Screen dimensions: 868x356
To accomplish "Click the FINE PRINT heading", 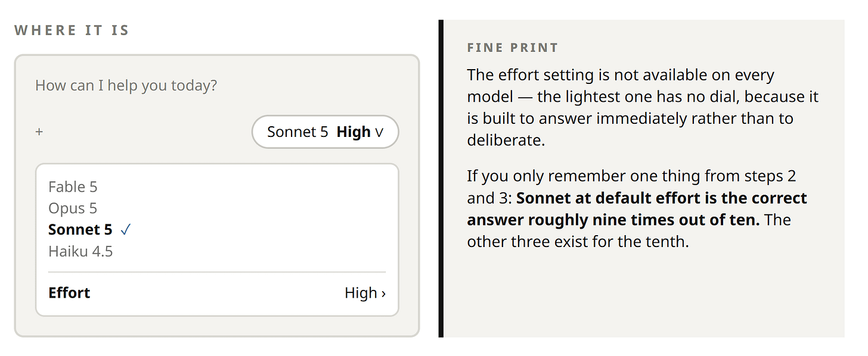I will [x=513, y=48].
